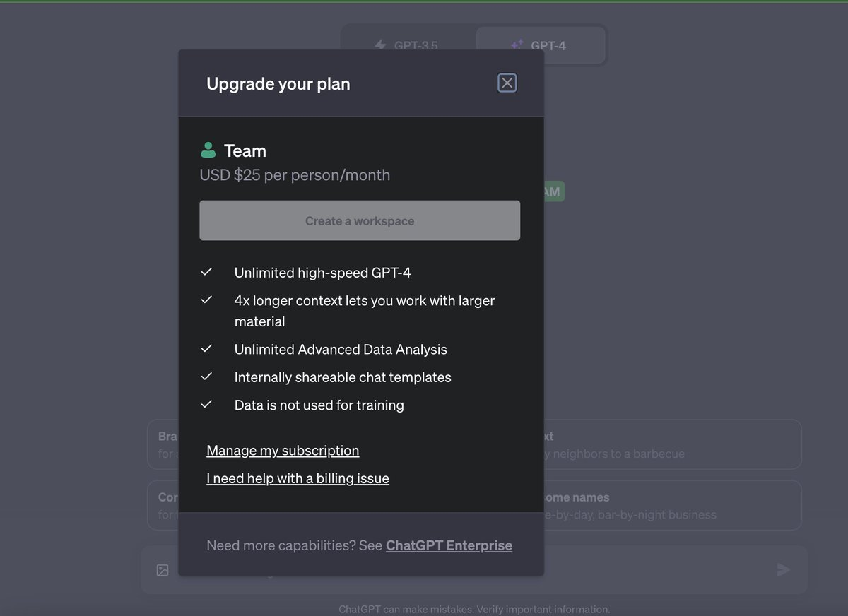This screenshot has height=616, width=848.
Task: Click the lightning icon beside GPT-3.5
Action: pyautogui.click(x=379, y=45)
